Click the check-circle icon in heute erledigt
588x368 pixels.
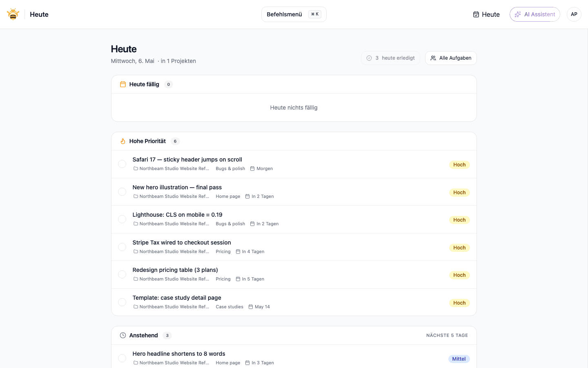click(369, 58)
